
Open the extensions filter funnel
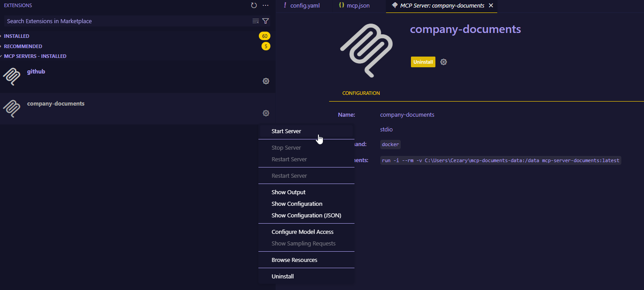coord(266,21)
